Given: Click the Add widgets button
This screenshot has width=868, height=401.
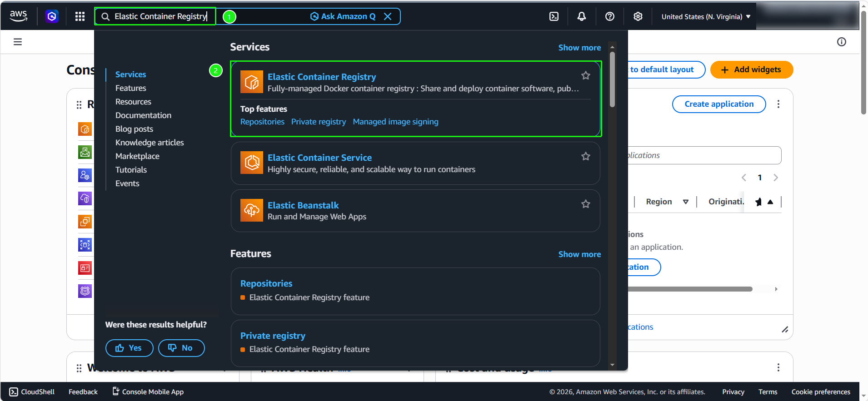Looking at the screenshot, I should coord(752,69).
